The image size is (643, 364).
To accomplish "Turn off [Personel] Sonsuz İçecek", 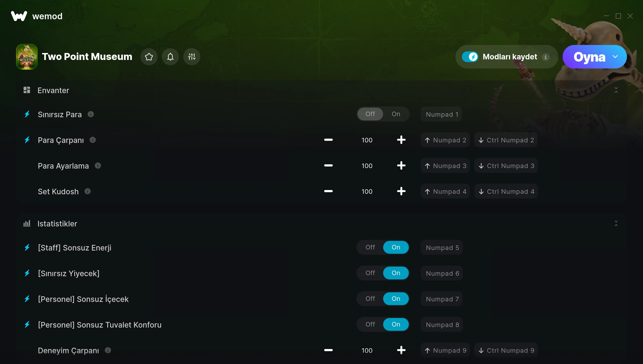I will [x=370, y=299].
